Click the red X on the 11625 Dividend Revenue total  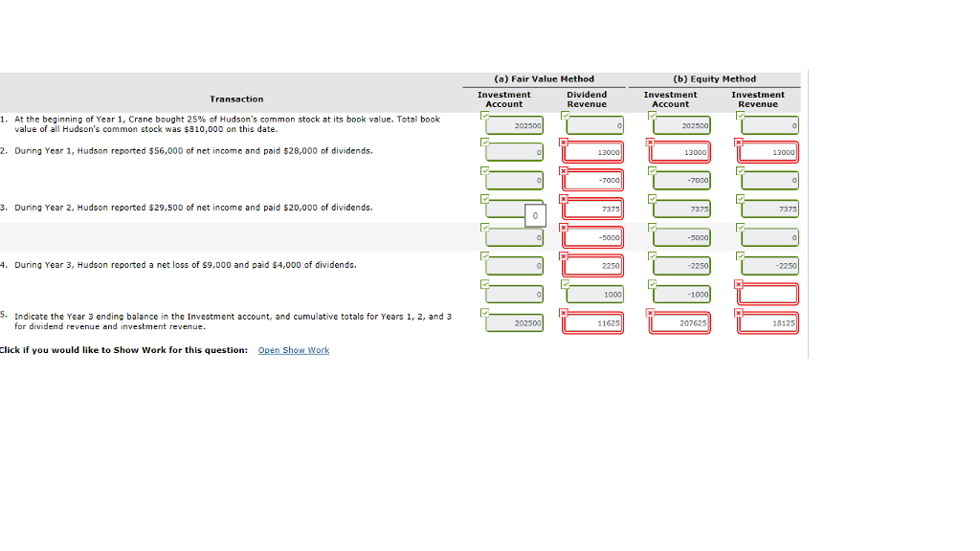[563, 312]
